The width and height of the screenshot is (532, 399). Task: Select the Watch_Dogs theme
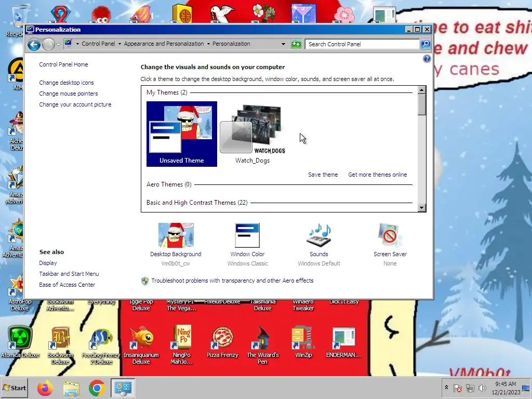coord(252,134)
